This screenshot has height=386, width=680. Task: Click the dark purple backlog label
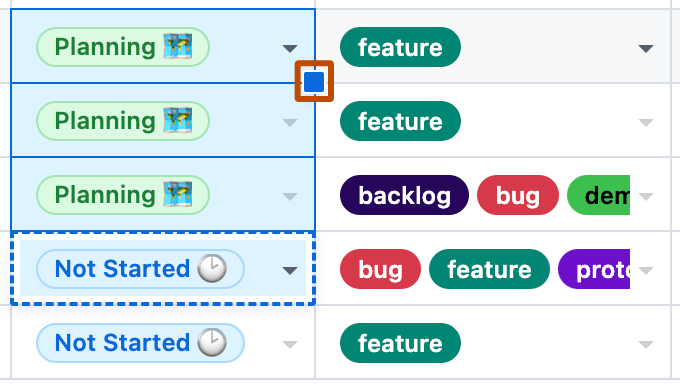tap(404, 195)
